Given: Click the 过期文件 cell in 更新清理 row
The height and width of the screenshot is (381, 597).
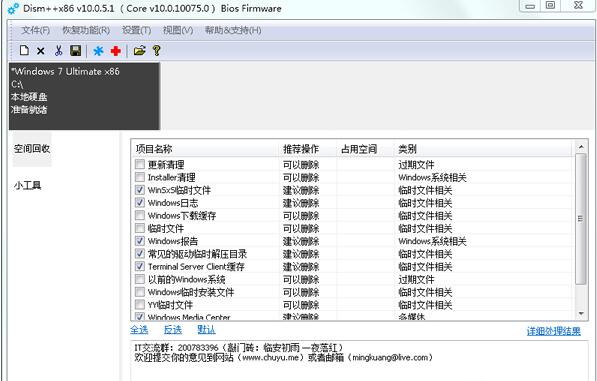Looking at the screenshot, I should 416,164.
